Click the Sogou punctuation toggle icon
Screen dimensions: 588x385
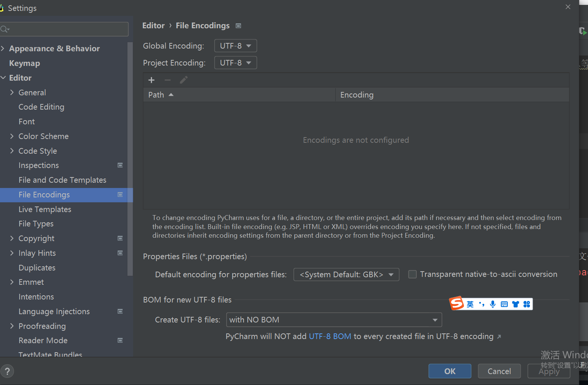pos(482,304)
